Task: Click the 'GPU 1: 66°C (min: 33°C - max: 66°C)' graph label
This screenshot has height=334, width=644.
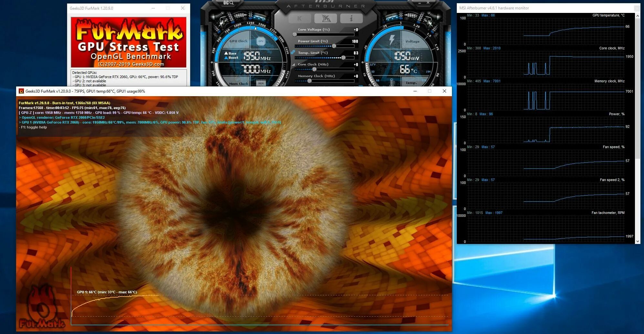Action: tap(107, 292)
